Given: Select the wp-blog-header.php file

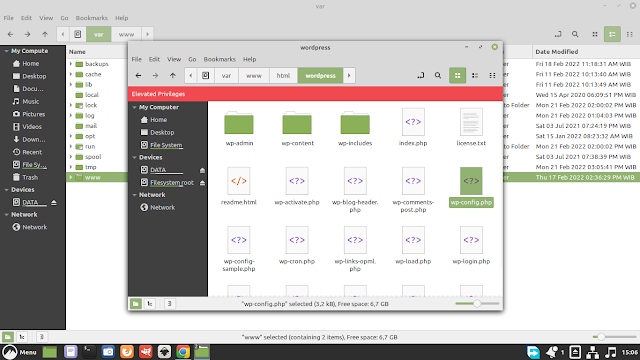Looking at the screenshot, I should 355,190.
